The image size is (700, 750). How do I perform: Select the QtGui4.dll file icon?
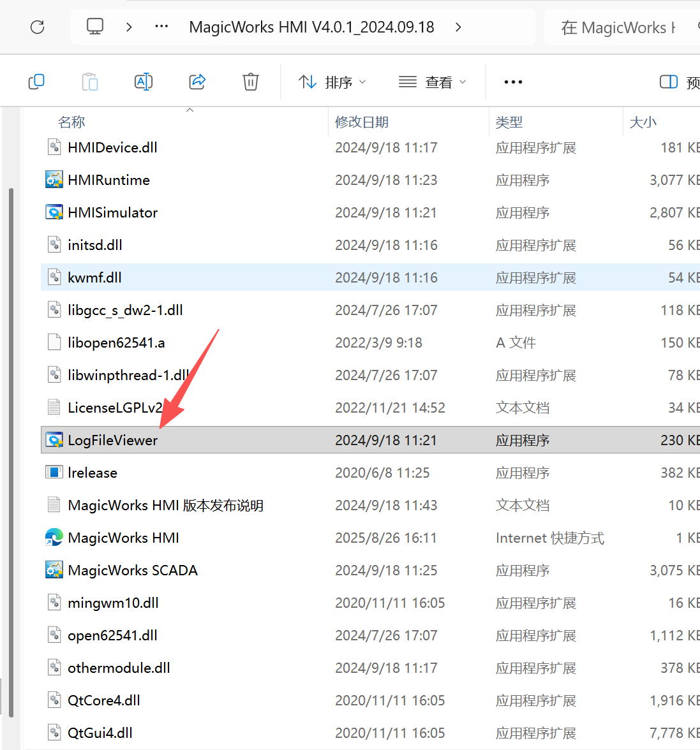pyautogui.click(x=54, y=732)
